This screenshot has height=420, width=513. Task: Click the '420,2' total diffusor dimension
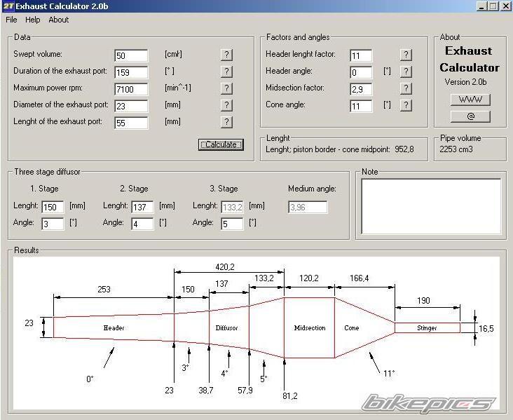[x=225, y=267]
